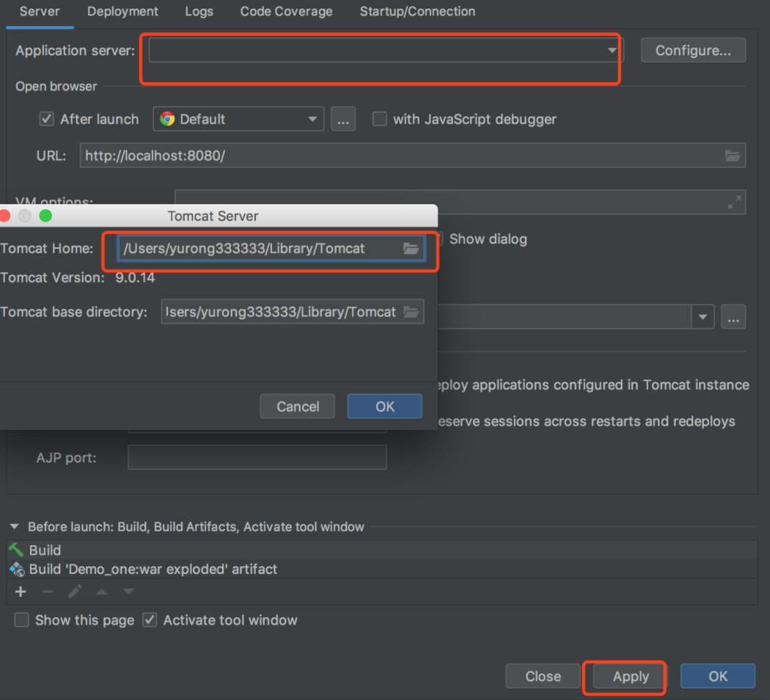Confirm the Tomcat Server dialog with OK
This screenshot has width=770, height=700.
(384, 406)
